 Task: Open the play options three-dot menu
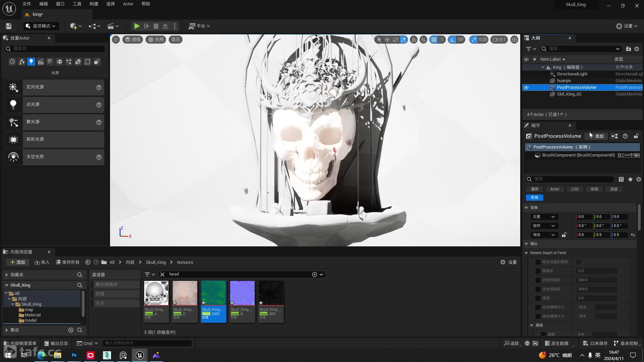coord(175,26)
